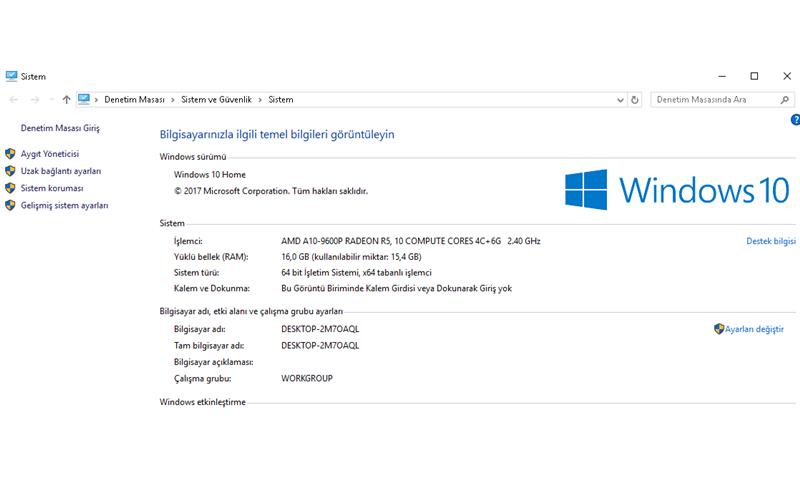Viewport: 800px width, 481px height.
Task: Focus the Denetim Masasında Ara search field
Action: (712, 100)
